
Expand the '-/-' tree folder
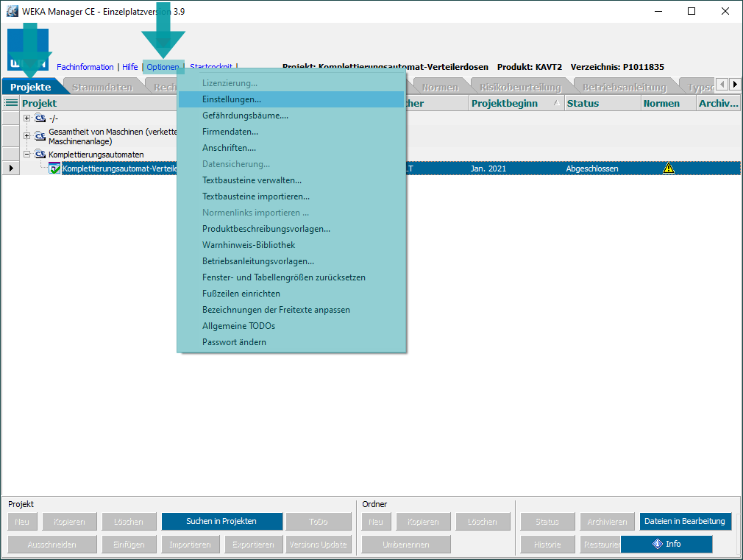27,118
